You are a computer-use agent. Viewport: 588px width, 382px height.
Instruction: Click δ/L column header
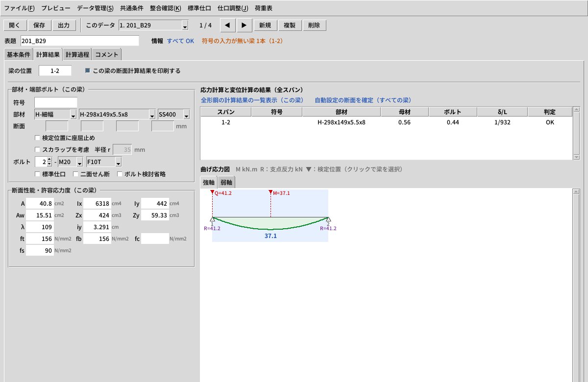(x=502, y=112)
